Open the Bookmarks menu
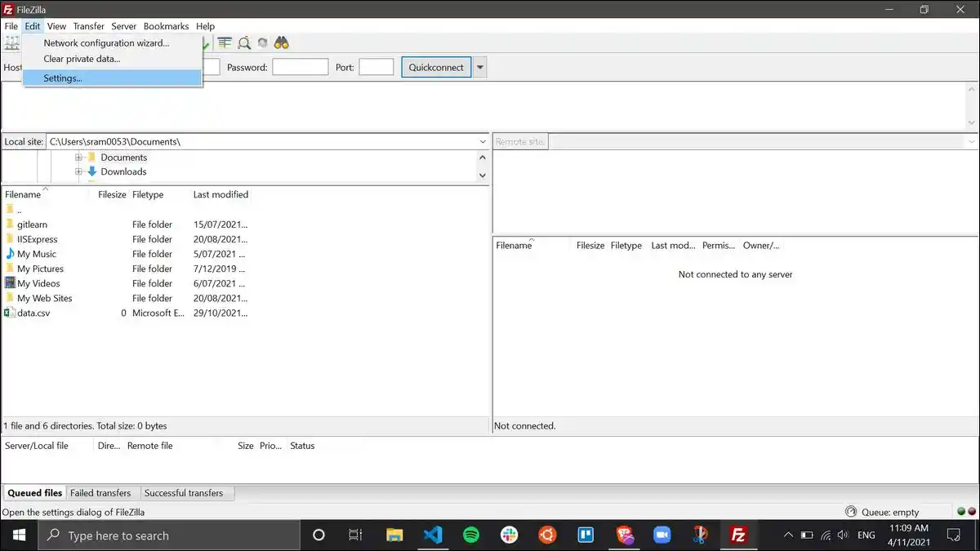This screenshot has height=551, width=980. click(x=166, y=26)
